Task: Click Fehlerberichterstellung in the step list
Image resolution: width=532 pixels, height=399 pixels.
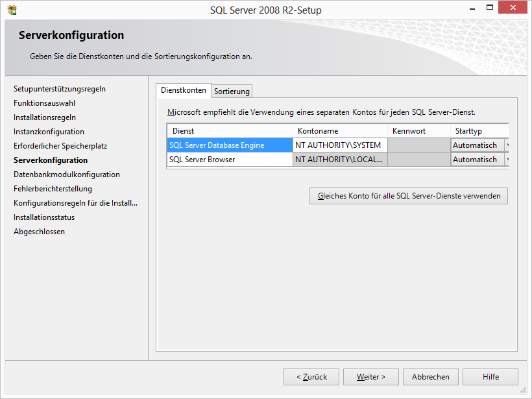Action: 53,189
